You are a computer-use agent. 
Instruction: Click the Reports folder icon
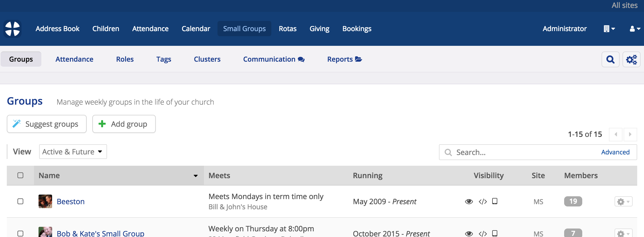coord(359,59)
